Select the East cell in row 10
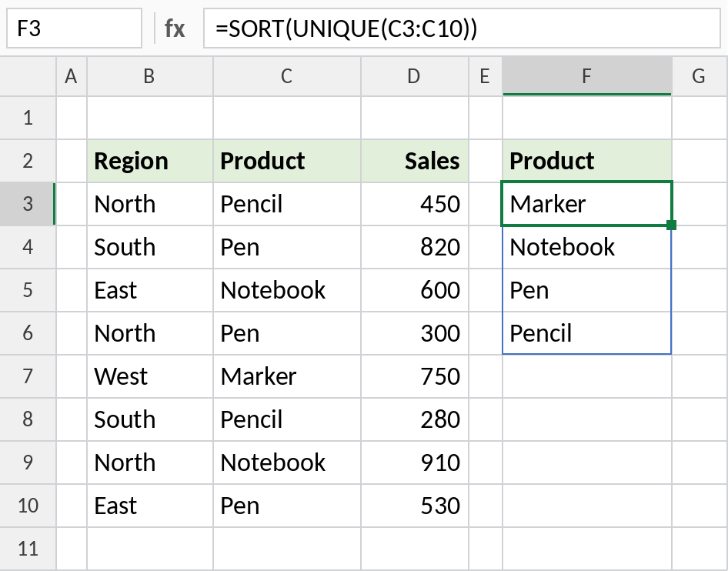Viewport: 728px width, 571px height. coord(150,506)
